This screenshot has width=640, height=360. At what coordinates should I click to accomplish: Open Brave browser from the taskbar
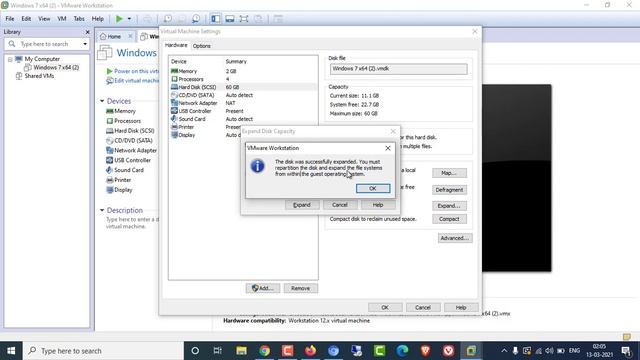[x=426, y=351]
